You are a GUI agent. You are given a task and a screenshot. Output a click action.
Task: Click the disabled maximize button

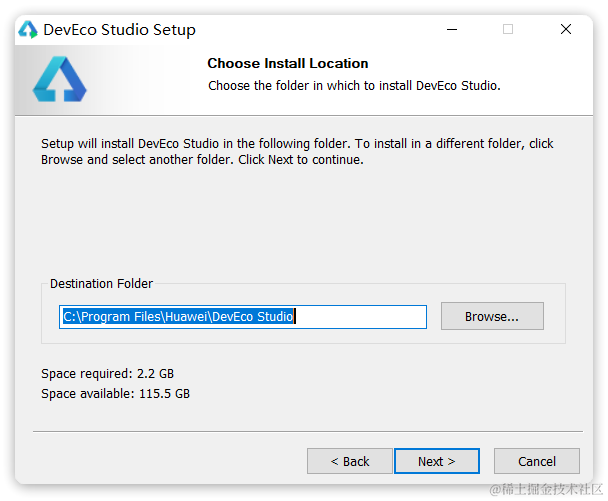tap(508, 29)
